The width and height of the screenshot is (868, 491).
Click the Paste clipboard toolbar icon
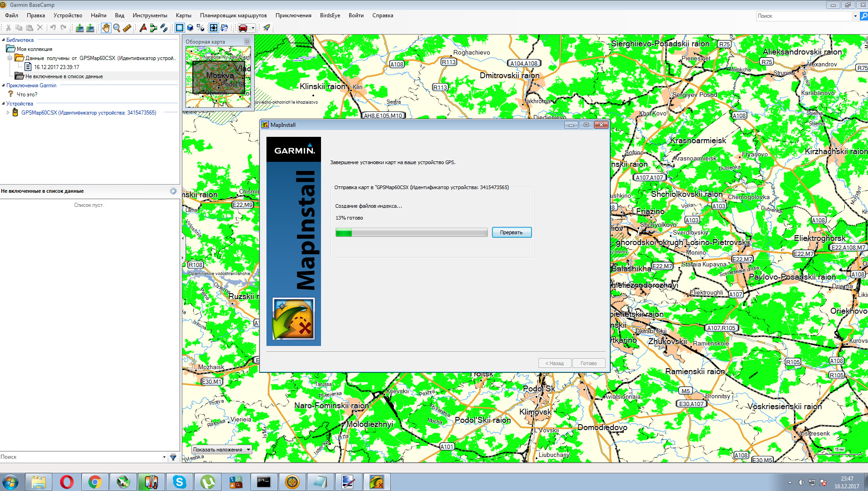[29, 28]
